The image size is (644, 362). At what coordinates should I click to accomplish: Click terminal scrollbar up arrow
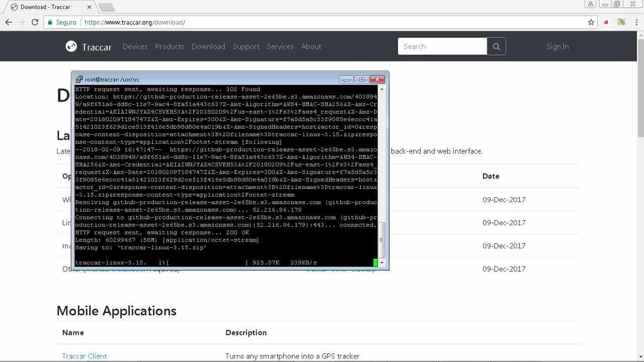382,89
